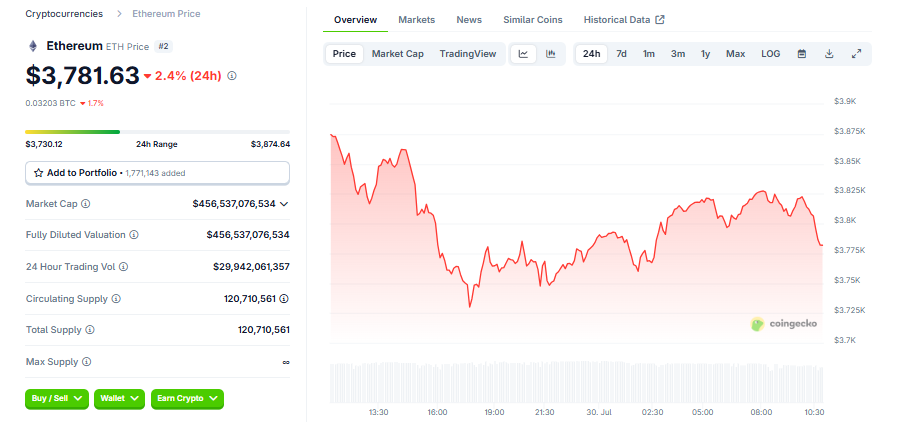Expand Market Cap details chevron
The image size is (903, 422).
point(284,204)
